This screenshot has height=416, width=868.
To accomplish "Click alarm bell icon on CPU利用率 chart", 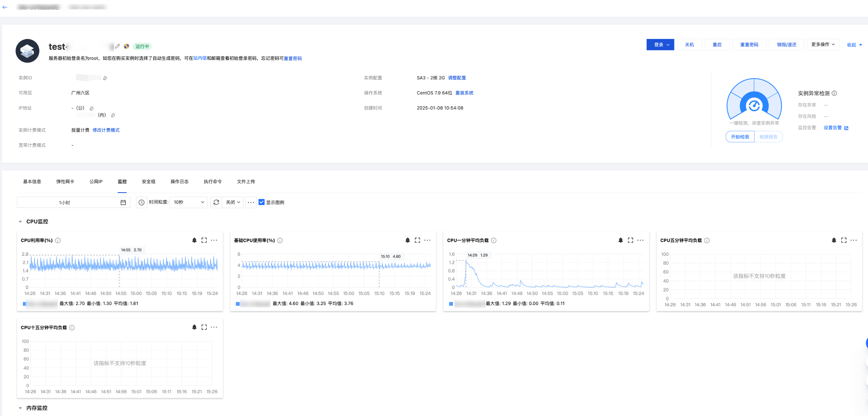I will click(194, 240).
